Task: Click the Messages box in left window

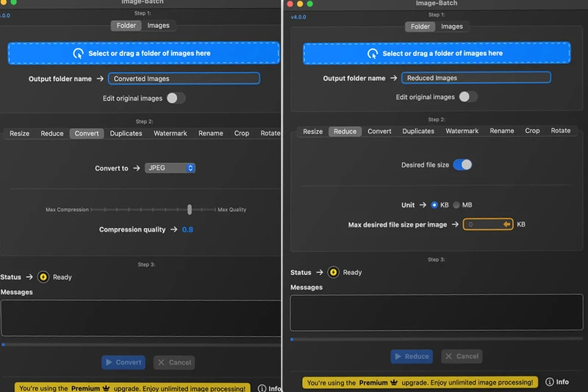Action: coord(141,318)
